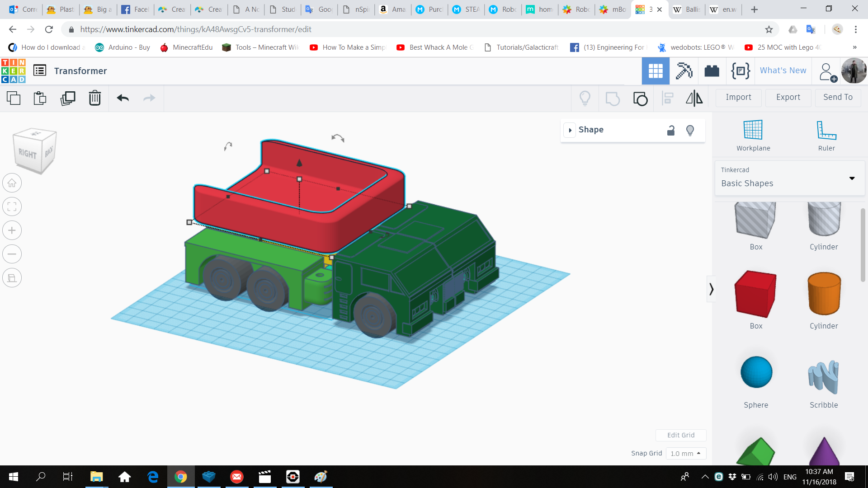Viewport: 868px width, 488px height.
Task: Open the Bricks view icon
Action: click(712, 71)
